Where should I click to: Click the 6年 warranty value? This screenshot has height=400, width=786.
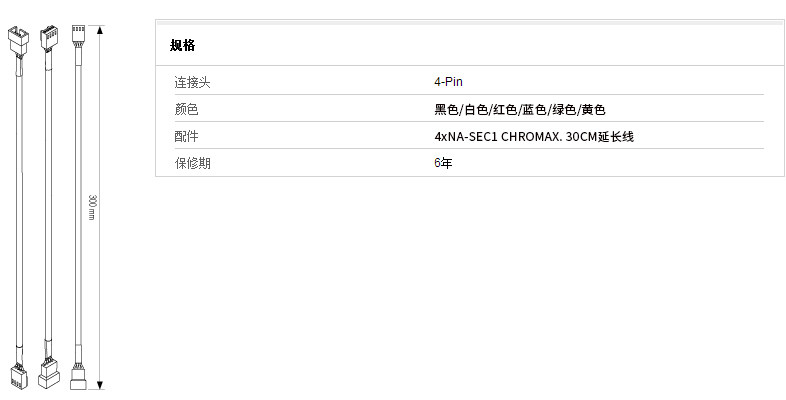(443, 162)
